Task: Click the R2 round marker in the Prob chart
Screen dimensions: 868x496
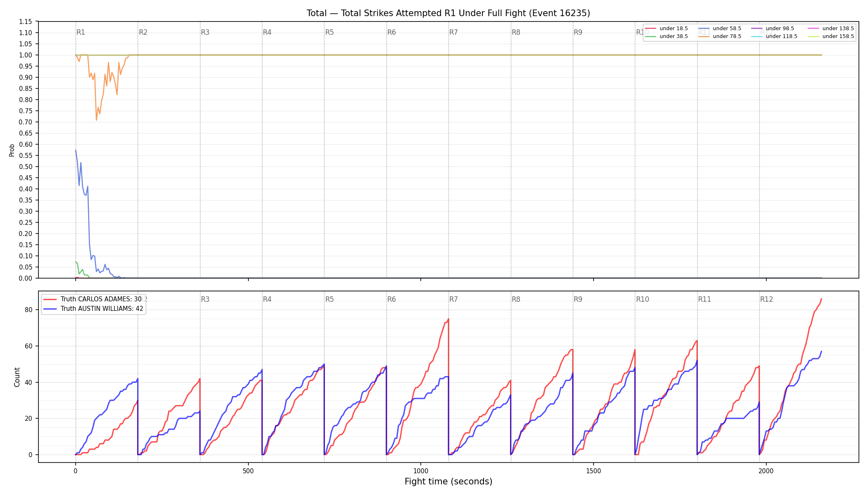Action: pos(143,32)
